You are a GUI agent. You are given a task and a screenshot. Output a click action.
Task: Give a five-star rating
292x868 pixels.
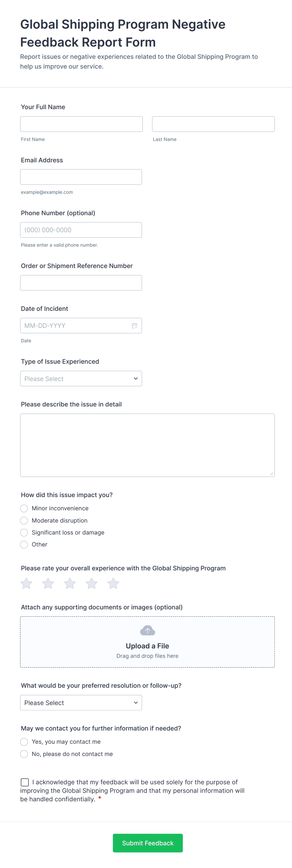point(113,583)
